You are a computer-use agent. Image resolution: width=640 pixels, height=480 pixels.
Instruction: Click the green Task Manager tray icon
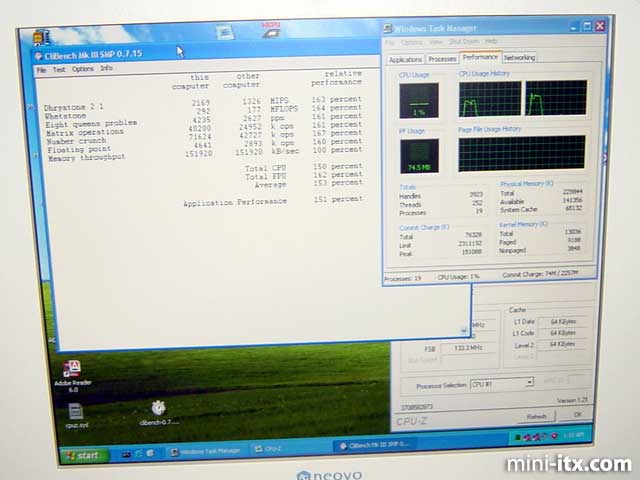[518, 438]
